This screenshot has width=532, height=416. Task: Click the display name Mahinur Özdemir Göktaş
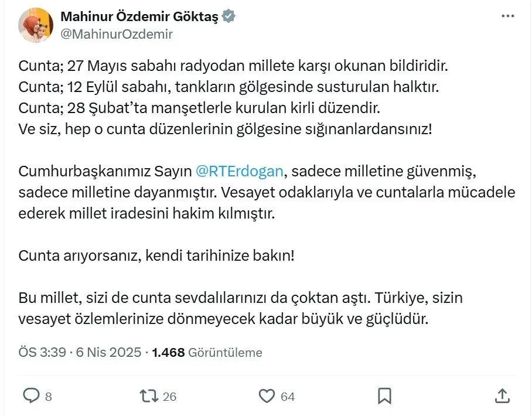(x=139, y=17)
